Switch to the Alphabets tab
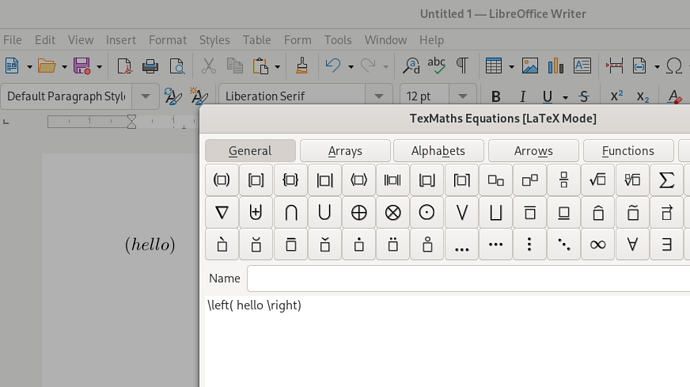Screen dimensions: 690x387 (438, 151)
